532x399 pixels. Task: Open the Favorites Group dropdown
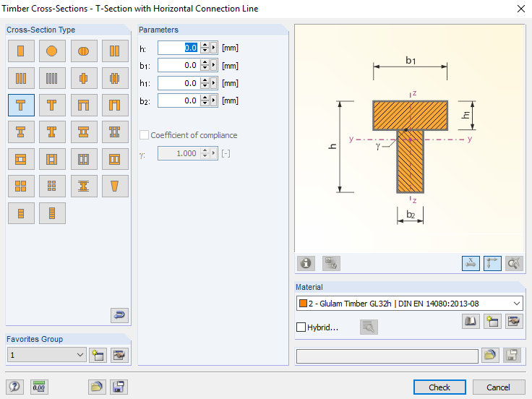click(47, 355)
